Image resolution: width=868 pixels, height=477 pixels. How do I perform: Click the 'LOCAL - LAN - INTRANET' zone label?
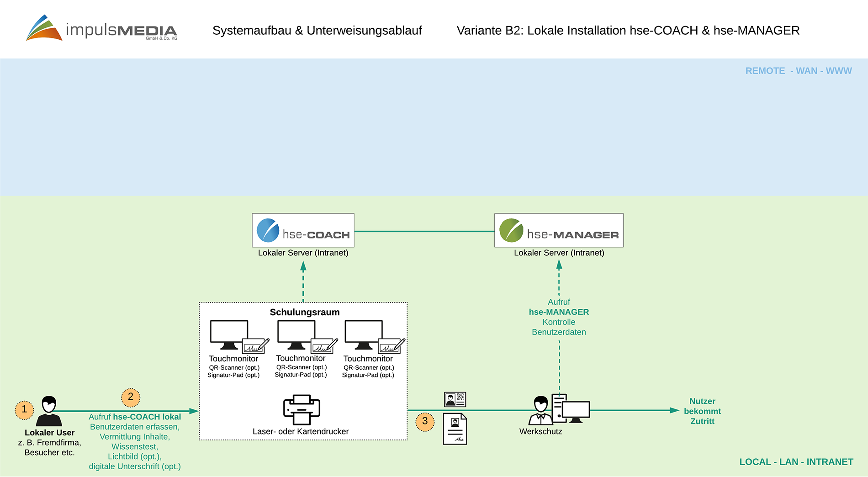(x=796, y=462)
